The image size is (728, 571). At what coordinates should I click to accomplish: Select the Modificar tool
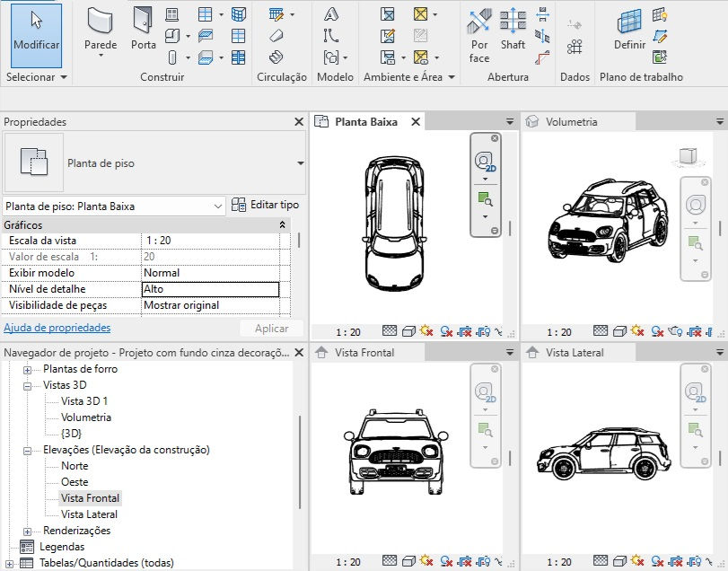(36, 36)
